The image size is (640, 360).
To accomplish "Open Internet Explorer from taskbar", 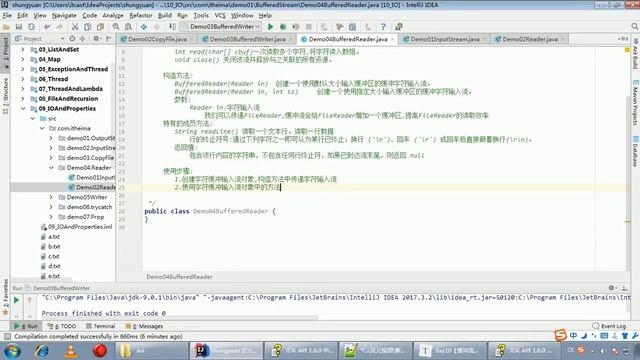I will coord(42,351).
